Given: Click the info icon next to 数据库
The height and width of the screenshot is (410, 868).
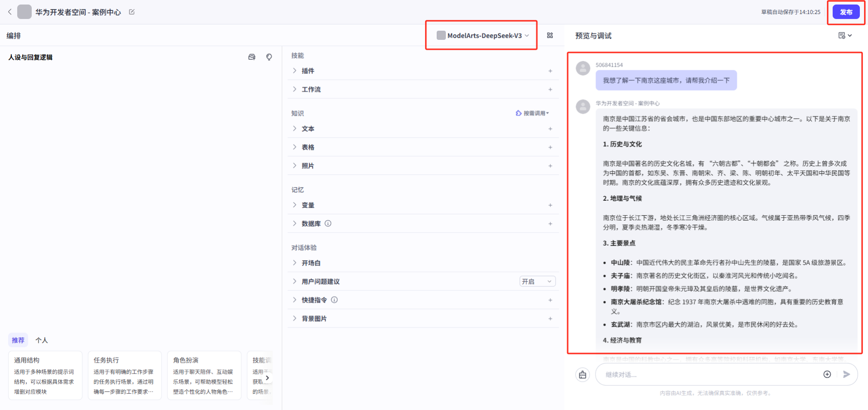Looking at the screenshot, I should click(x=328, y=223).
